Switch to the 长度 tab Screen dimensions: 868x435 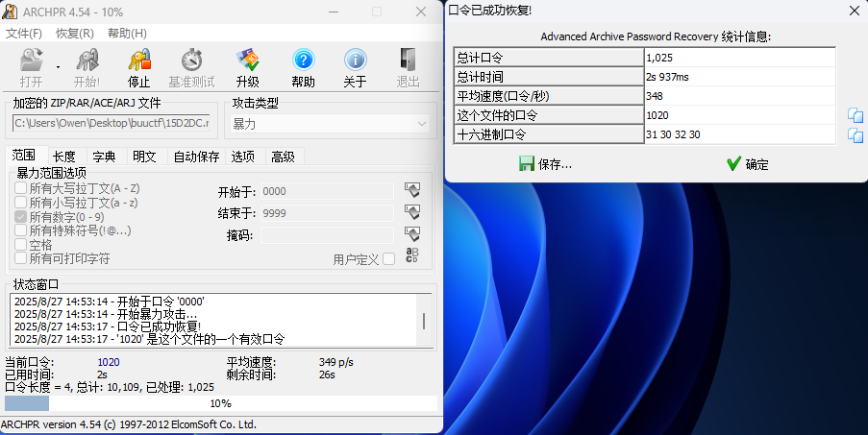64,157
